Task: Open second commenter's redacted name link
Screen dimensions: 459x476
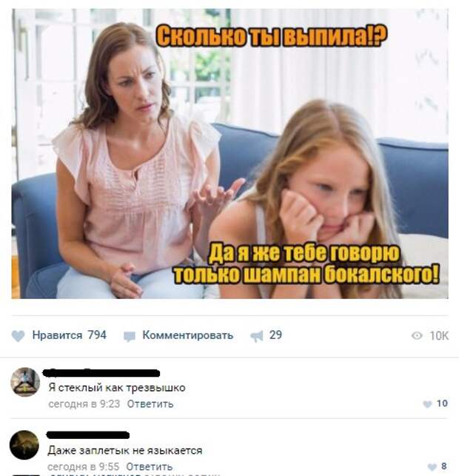Action: tap(88, 435)
